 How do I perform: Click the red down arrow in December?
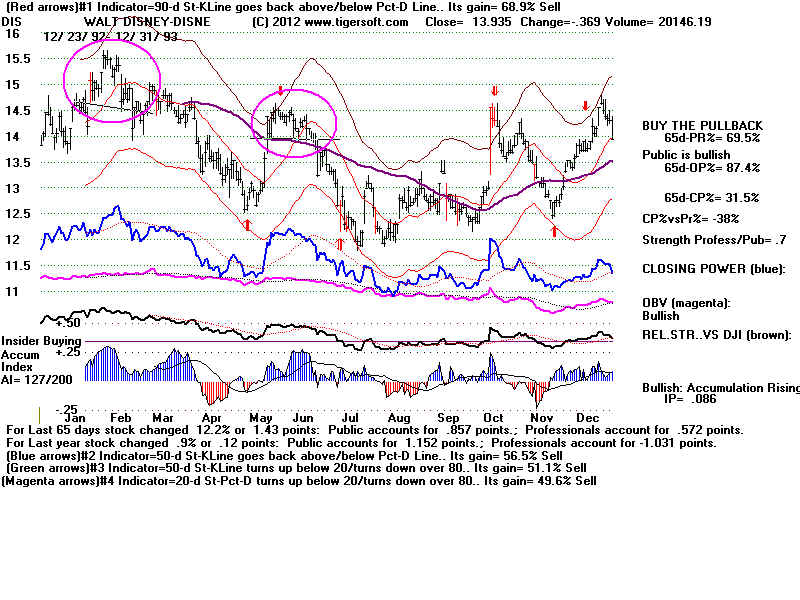point(586,105)
